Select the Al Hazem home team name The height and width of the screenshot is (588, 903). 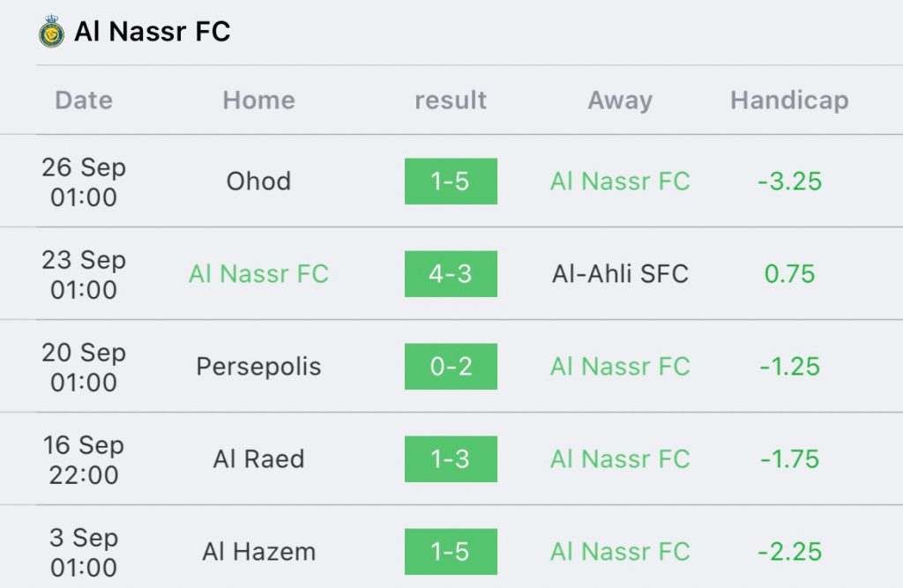[x=258, y=552]
